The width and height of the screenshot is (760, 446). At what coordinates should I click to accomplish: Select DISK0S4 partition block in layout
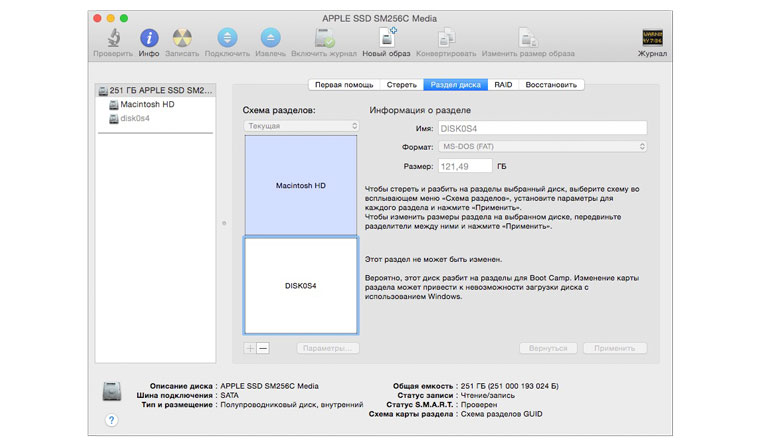click(301, 286)
